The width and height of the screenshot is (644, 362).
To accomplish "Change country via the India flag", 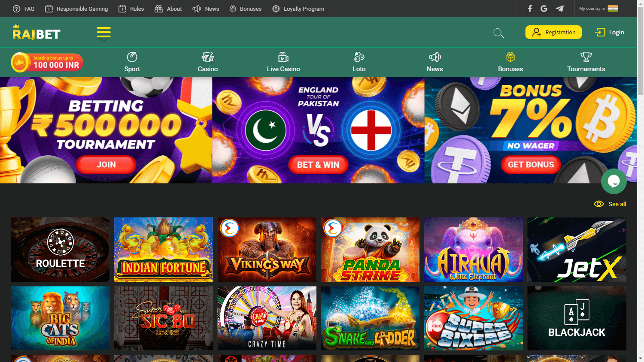I will pyautogui.click(x=613, y=9).
